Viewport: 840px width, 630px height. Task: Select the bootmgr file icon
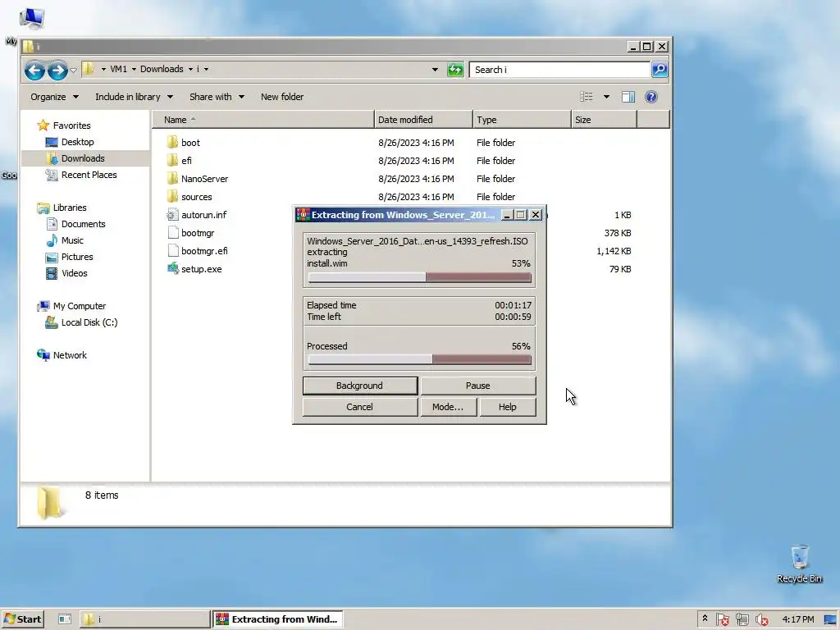pos(172,233)
